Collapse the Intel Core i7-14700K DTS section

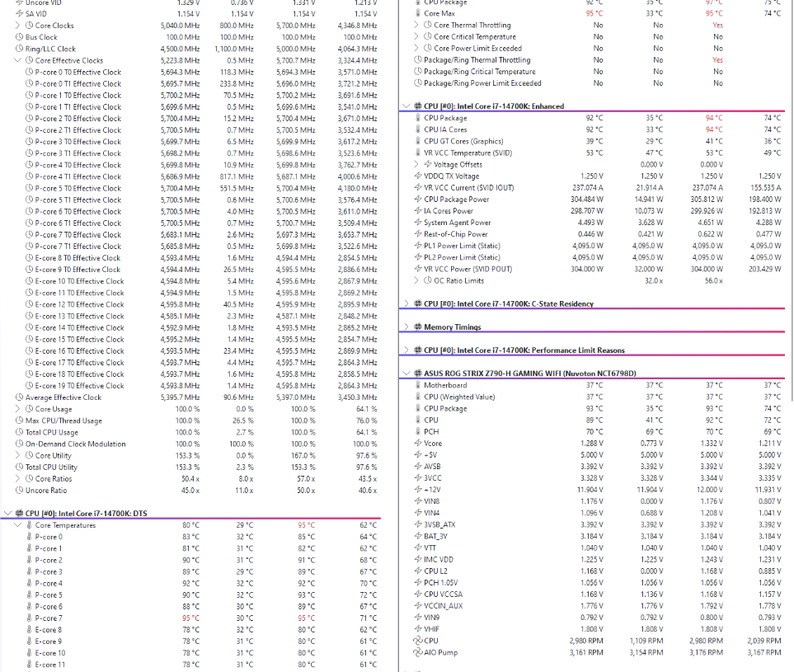[x=7, y=514]
